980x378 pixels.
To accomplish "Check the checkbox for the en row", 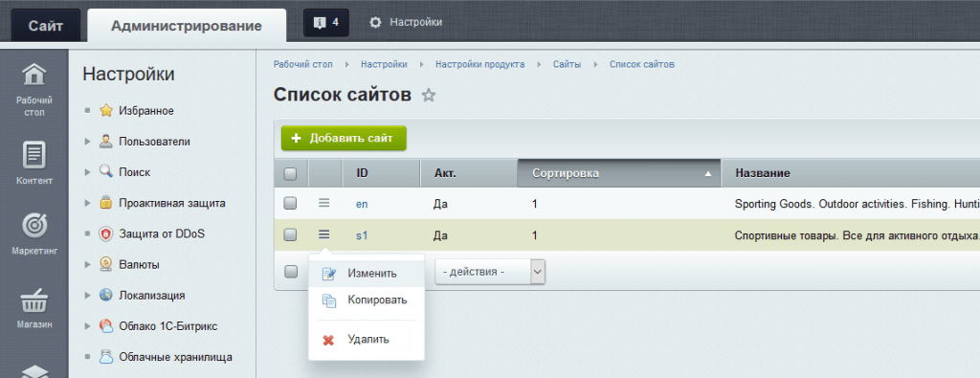I will [x=291, y=203].
